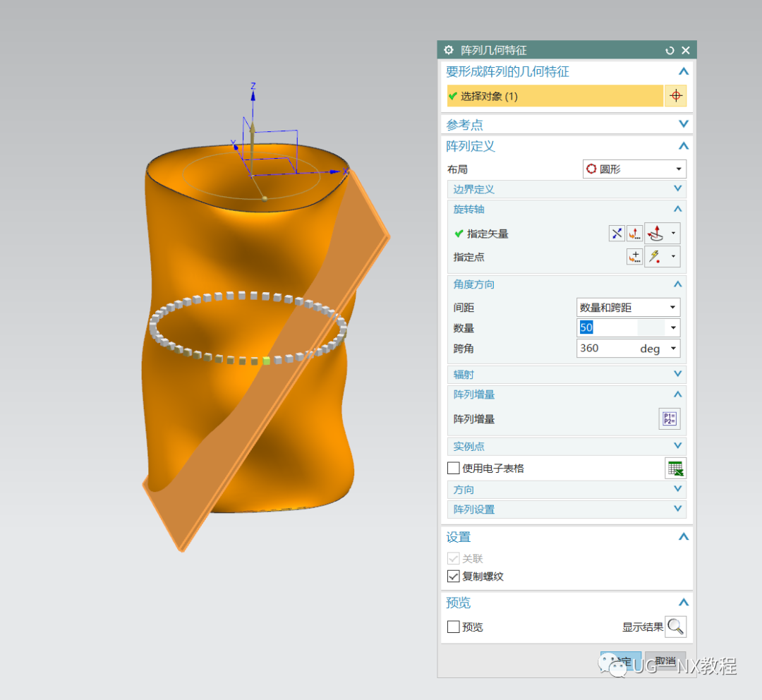Click the 指定矢量 label
Screen dimensions: 762x700
click(488, 234)
